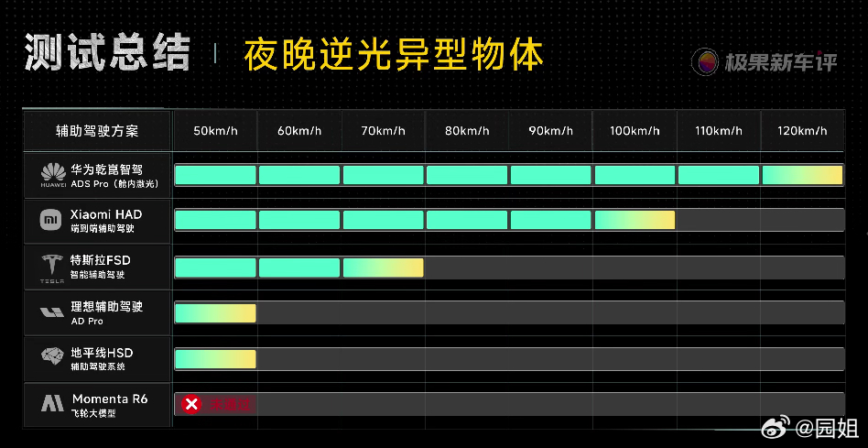This screenshot has height=448, width=868.
Task: Select the 70km/h column header
Action: (383, 131)
